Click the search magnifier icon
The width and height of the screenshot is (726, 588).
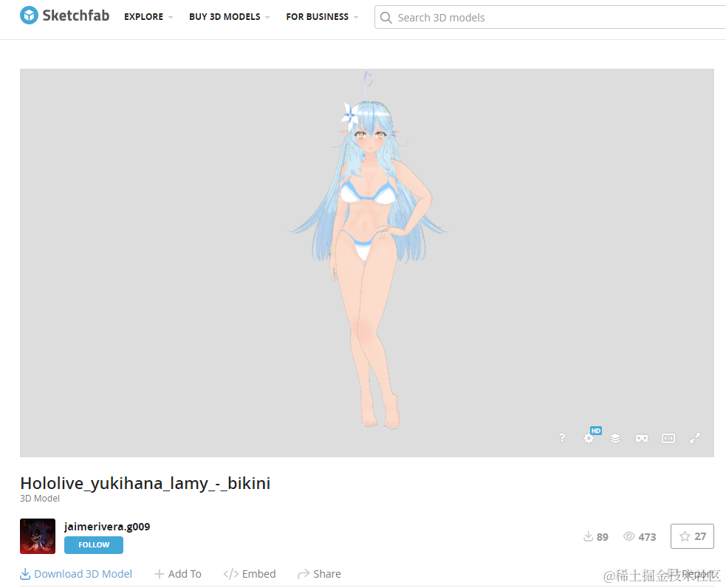[x=386, y=18]
